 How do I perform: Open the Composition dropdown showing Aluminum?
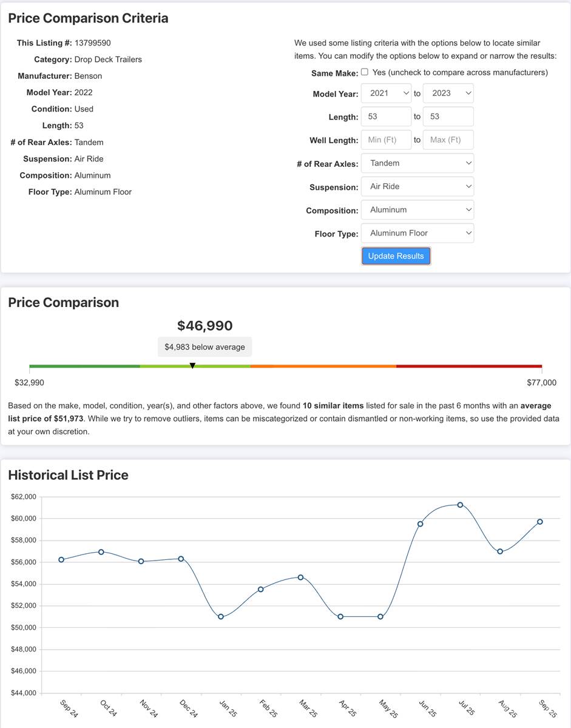pos(417,210)
